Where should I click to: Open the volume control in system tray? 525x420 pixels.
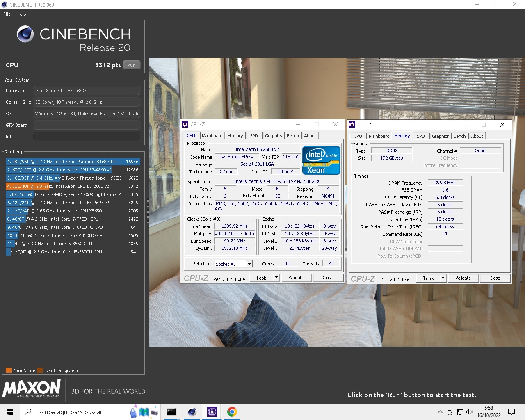(x=469, y=412)
